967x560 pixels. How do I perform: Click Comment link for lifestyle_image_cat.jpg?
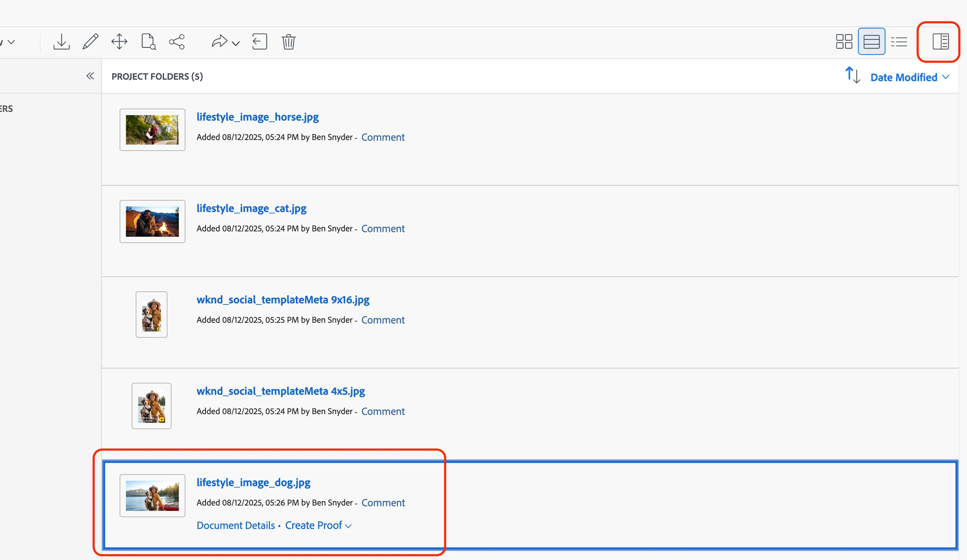click(x=383, y=228)
